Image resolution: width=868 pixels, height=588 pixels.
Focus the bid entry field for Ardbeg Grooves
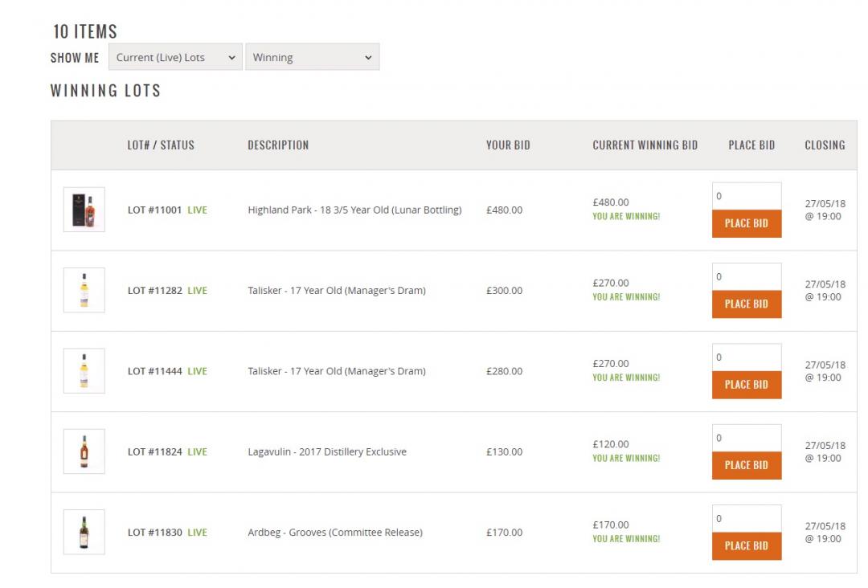746,518
